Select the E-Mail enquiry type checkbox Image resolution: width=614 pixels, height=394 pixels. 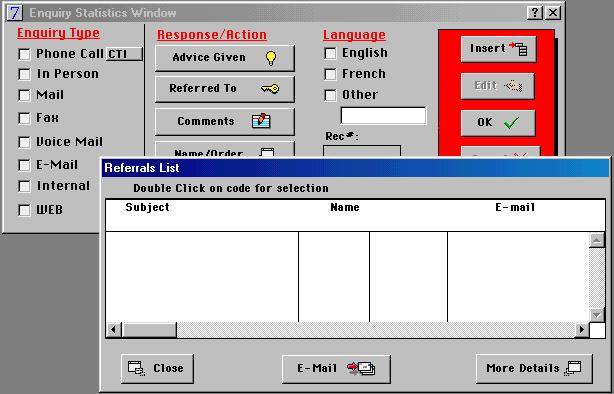pyautogui.click(x=24, y=165)
